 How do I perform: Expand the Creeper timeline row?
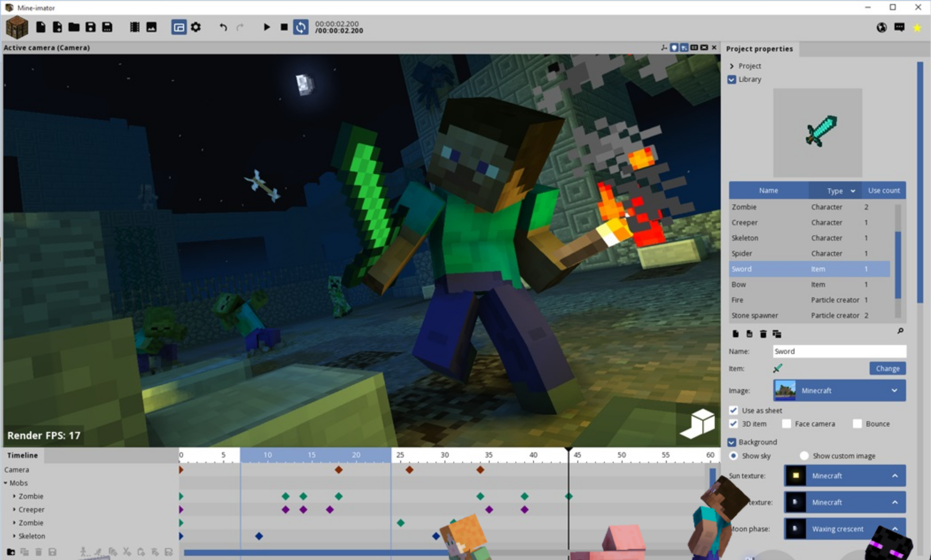14,509
